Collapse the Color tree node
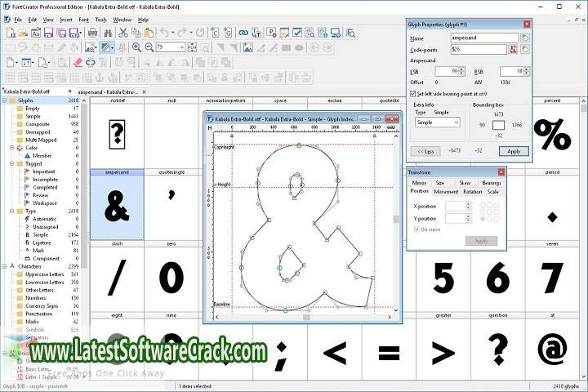 coord(12,148)
